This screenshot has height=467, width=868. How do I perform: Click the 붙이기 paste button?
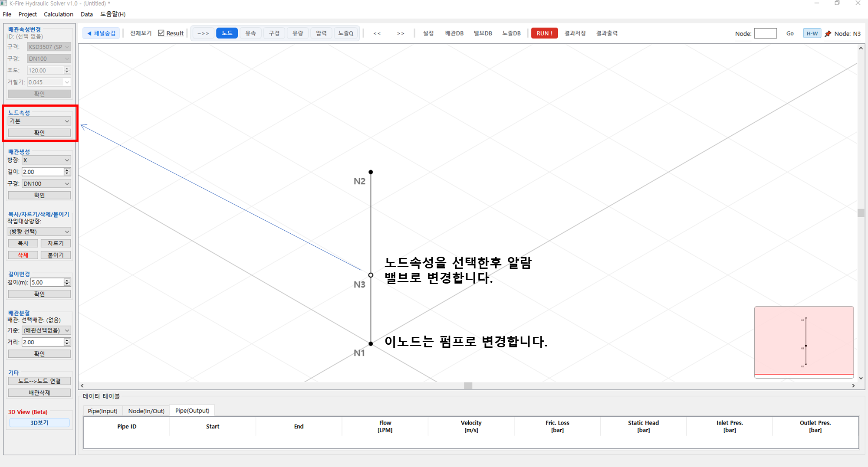coord(56,255)
